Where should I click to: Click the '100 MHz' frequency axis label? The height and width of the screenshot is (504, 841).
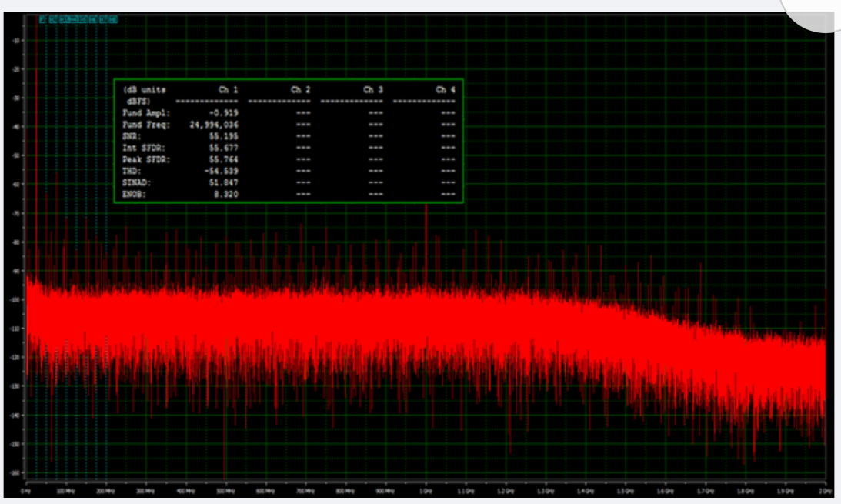click(65, 491)
